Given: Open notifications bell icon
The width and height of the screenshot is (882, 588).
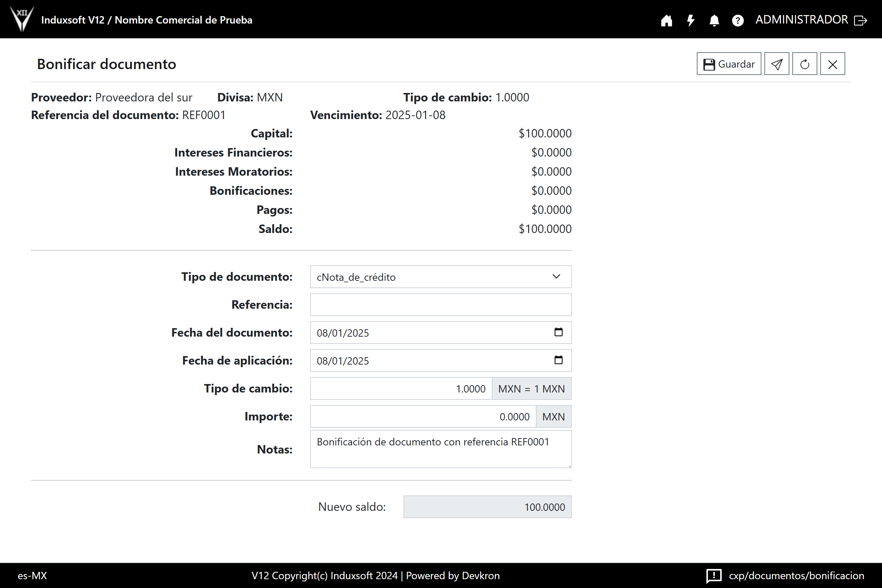Looking at the screenshot, I should 714,20.
